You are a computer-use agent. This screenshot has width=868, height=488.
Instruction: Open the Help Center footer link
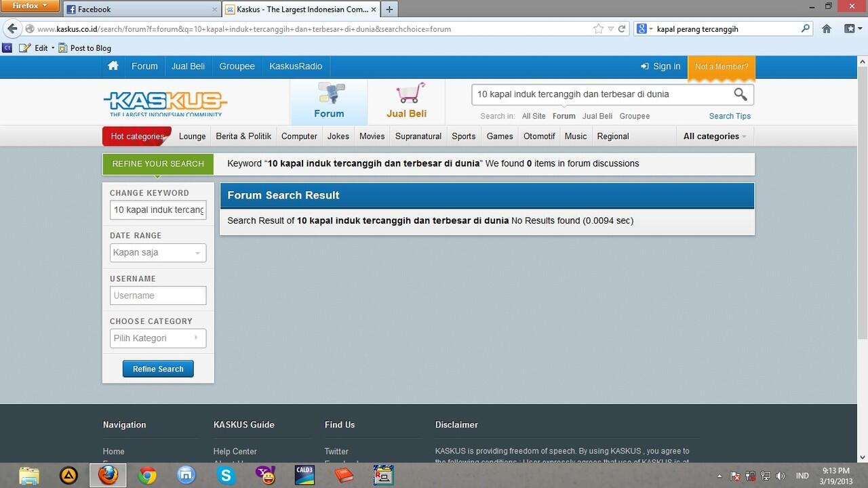pos(235,451)
